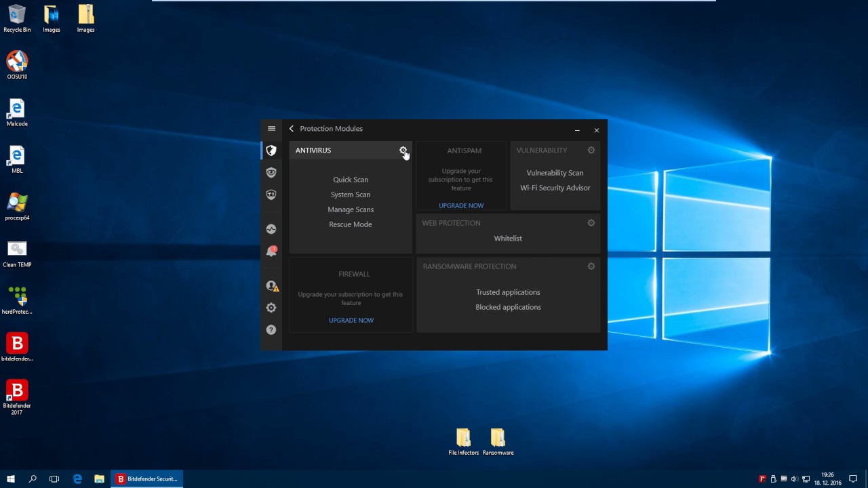Image resolution: width=868 pixels, height=488 pixels.
Task: Click UPGRADE NOW under Firewall
Action: (351, 320)
